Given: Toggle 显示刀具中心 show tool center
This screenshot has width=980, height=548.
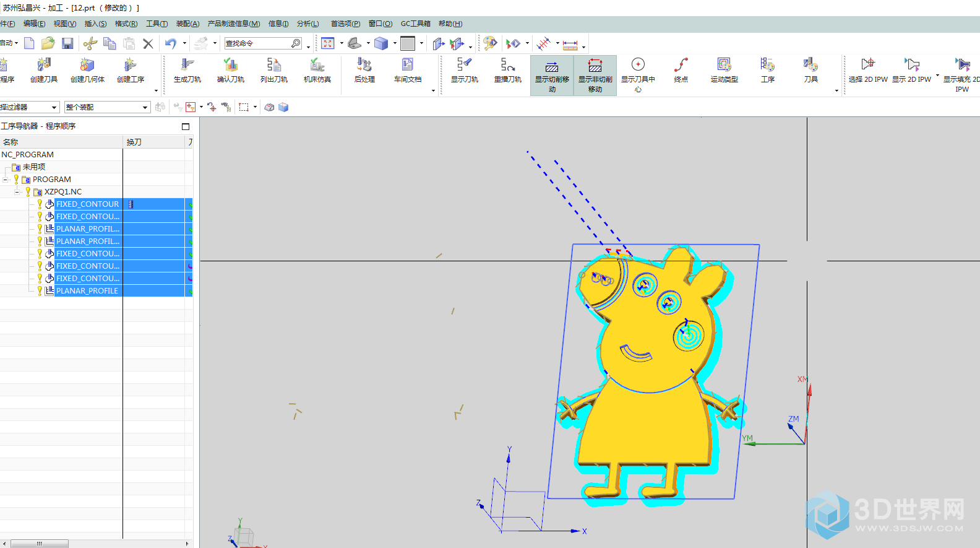Looking at the screenshot, I should [638, 75].
